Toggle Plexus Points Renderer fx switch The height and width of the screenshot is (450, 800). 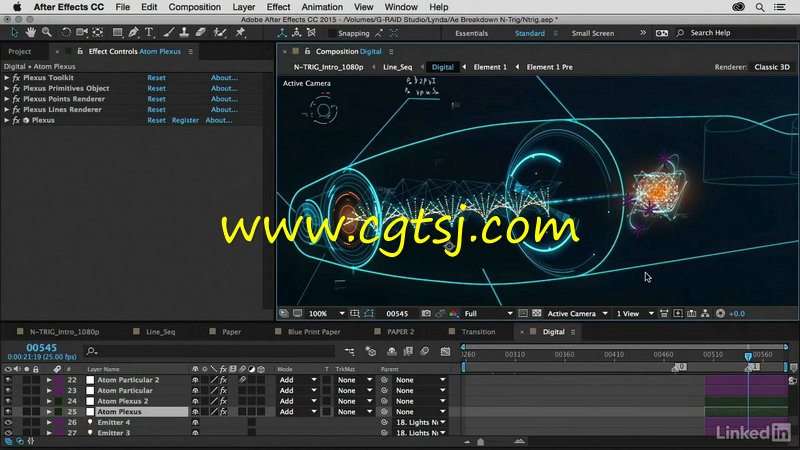coord(16,99)
